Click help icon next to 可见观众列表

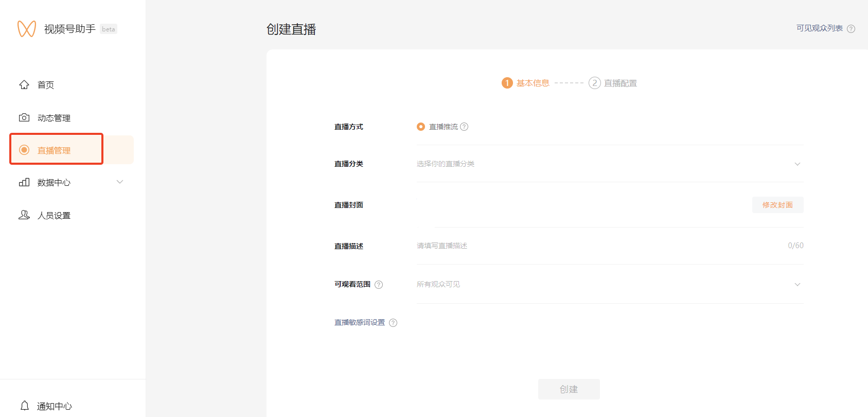click(x=851, y=29)
